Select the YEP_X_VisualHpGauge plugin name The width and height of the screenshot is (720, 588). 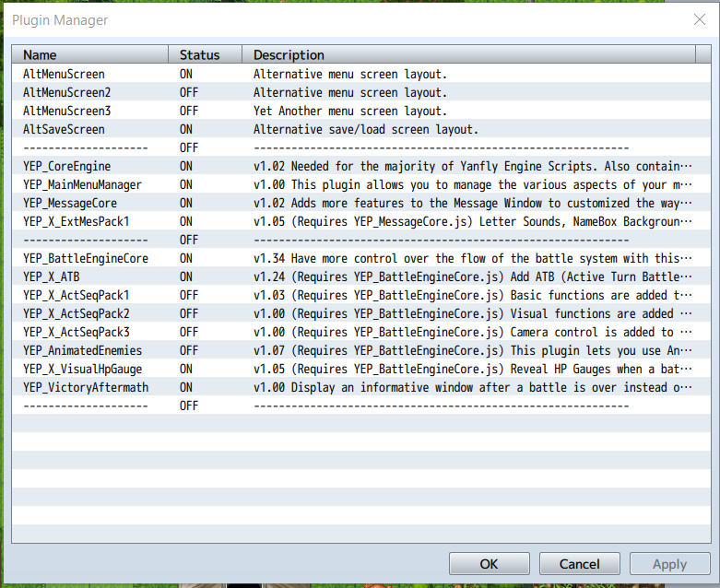[83, 369]
